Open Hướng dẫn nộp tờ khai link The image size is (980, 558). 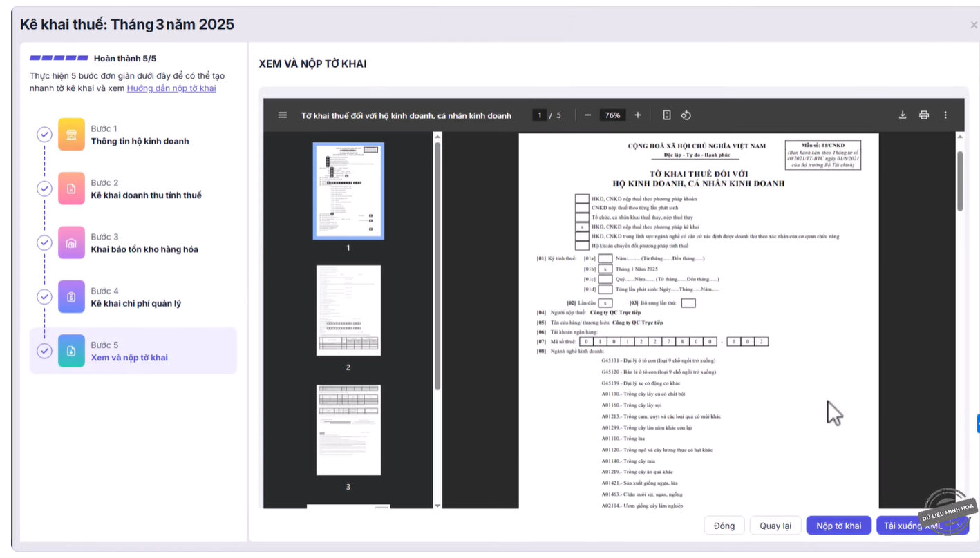(x=171, y=88)
